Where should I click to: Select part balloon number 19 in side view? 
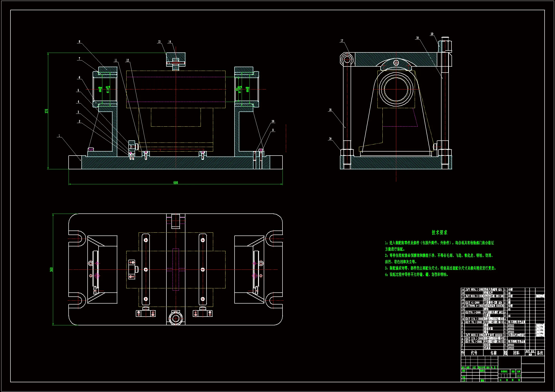[x=432, y=34]
